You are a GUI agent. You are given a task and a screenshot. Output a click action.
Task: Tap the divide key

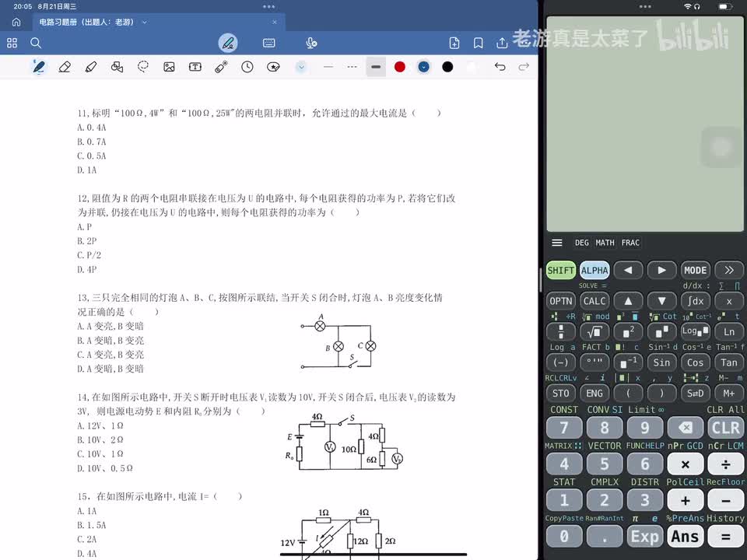point(725,464)
